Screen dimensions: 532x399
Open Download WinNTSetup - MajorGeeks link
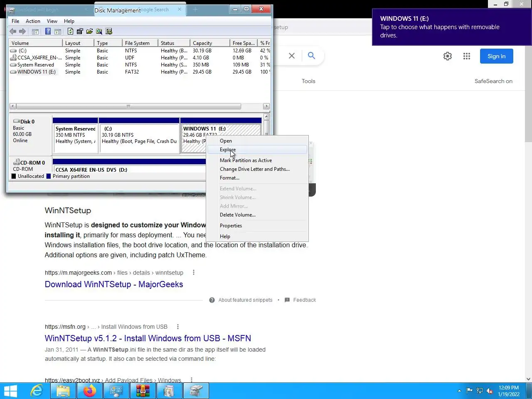pos(114,284)
